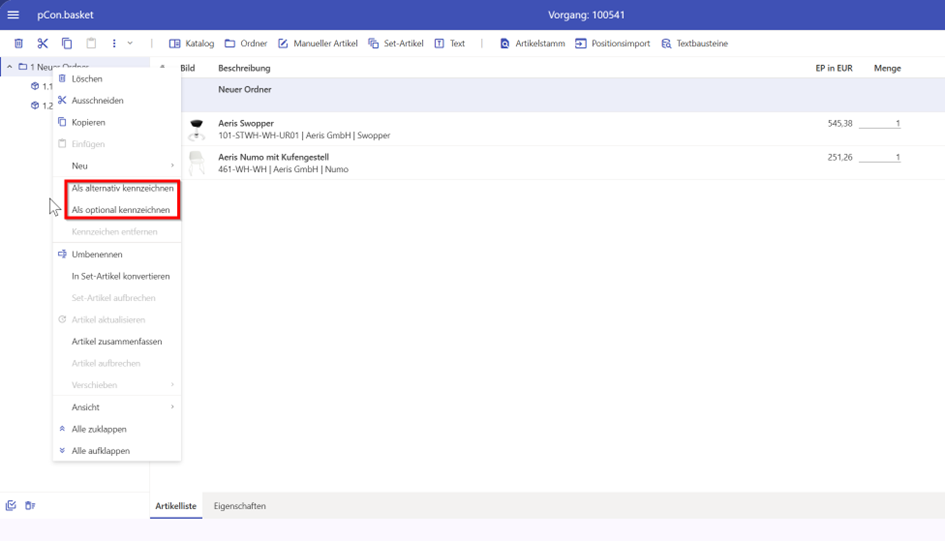This screenshot has width=945, height=541.
Task: Select 'Als alternativ kennzeichnen' menu entry
Action: [122, 188]
